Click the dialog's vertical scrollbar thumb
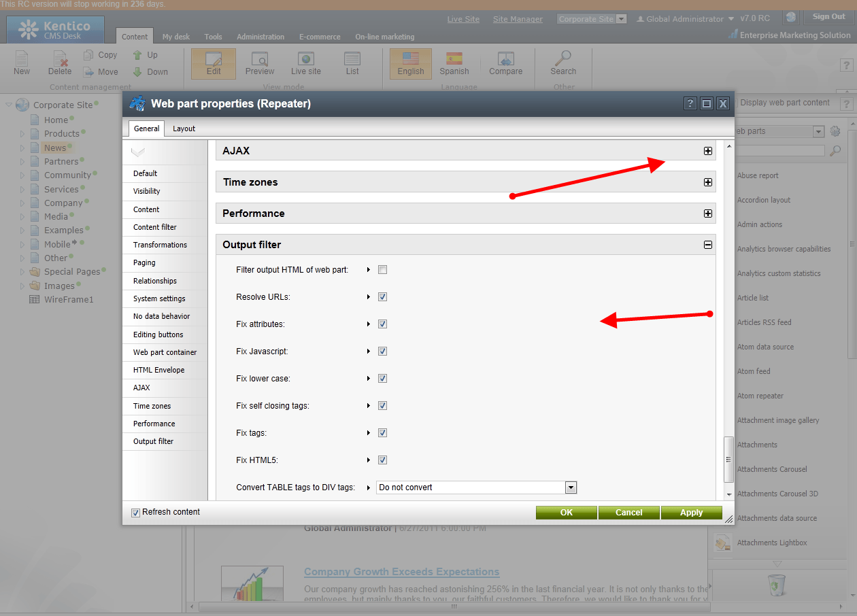This screenshot has height=616, width=857. pyautogui.click(x=729, y=459)
